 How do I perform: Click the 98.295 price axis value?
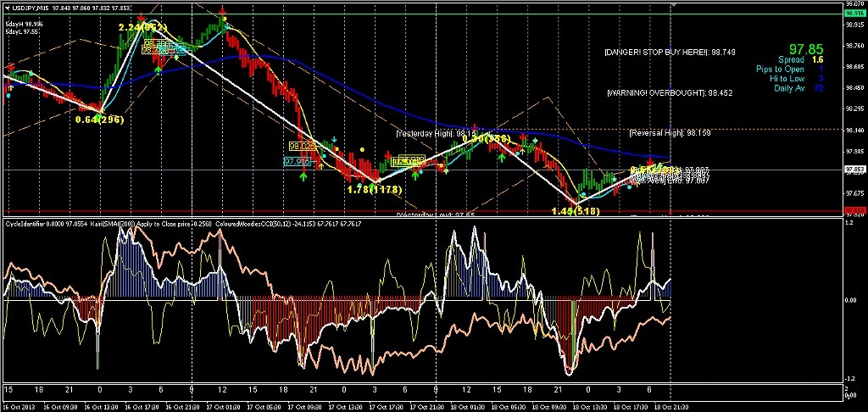(x=856, y=109)
